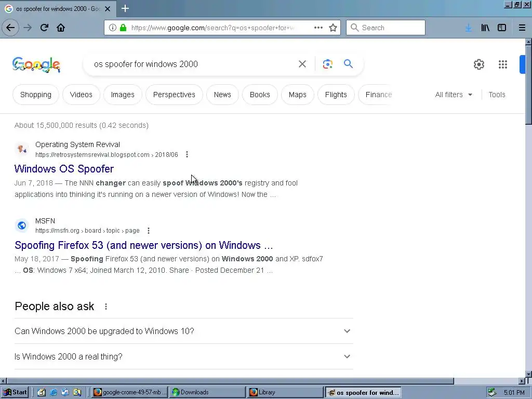
Task: Reload the page with the refresh icon
Action: [44, 28]
